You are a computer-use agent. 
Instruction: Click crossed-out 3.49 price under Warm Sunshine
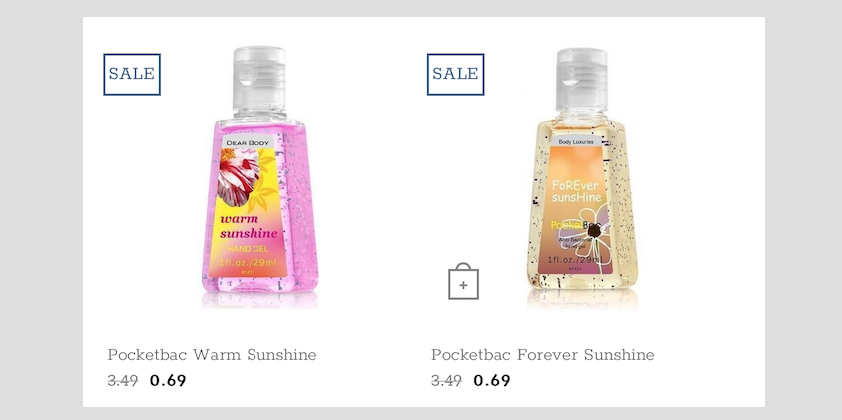pyautogui.click(x=123, y=381)
